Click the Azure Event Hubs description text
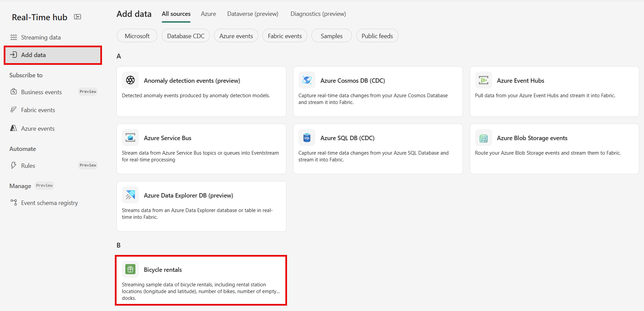The image size is (644, 311). click(x=545, y=96)
